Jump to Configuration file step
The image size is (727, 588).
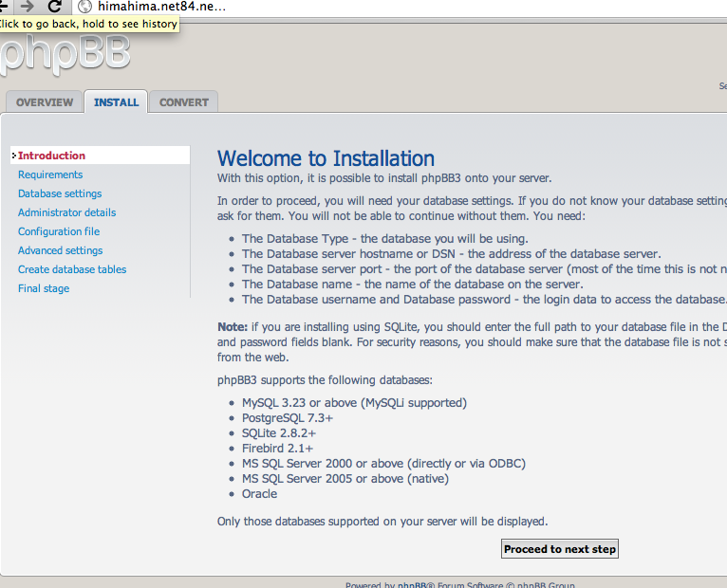pos(59,231)
